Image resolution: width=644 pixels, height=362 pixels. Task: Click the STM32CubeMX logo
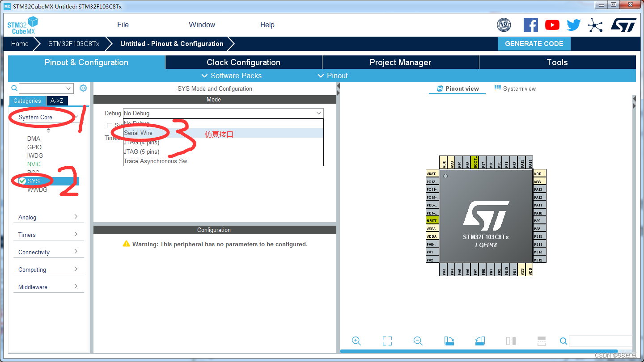coord(22,25)
